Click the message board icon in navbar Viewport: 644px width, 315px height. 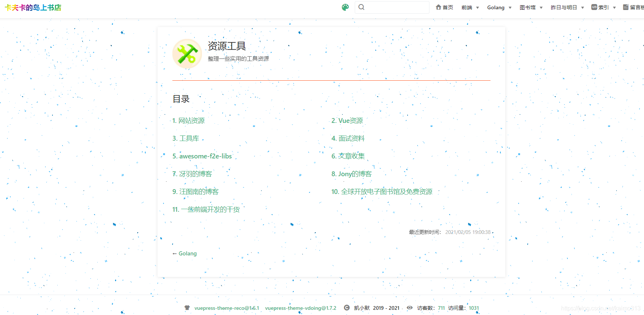(626, 7)
